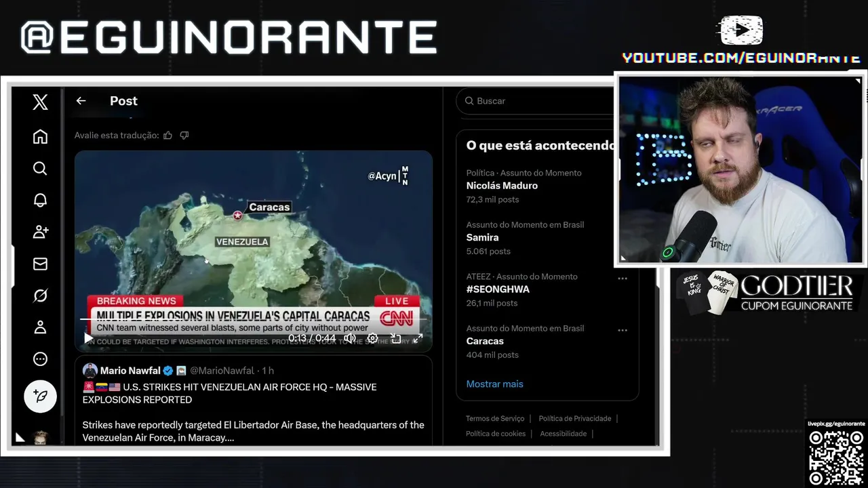Click the '72,3 mil posts' count

[492, 199]
